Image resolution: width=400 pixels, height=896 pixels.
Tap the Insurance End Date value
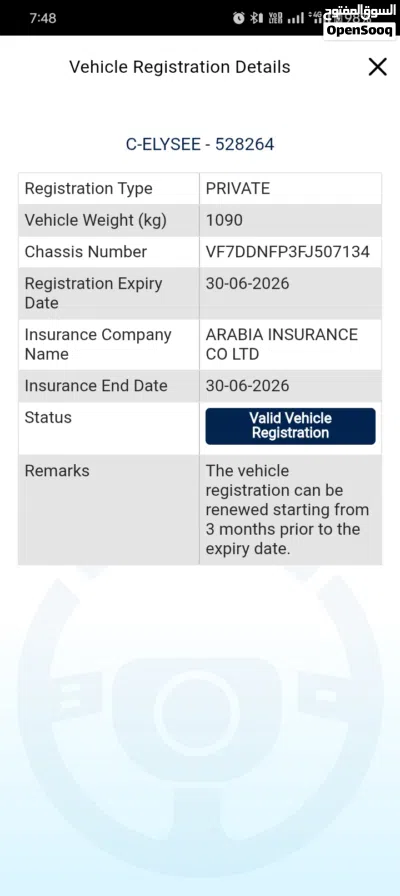247,386
